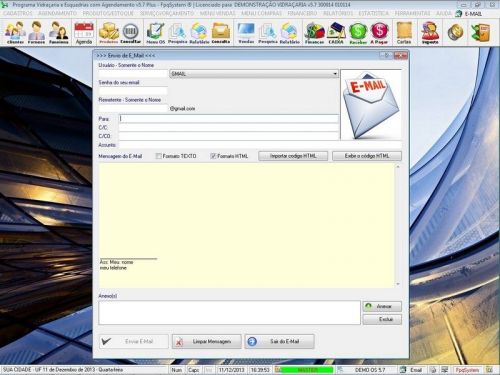
Task: Open the Agenda calendar icon
Action: (84, 33)
